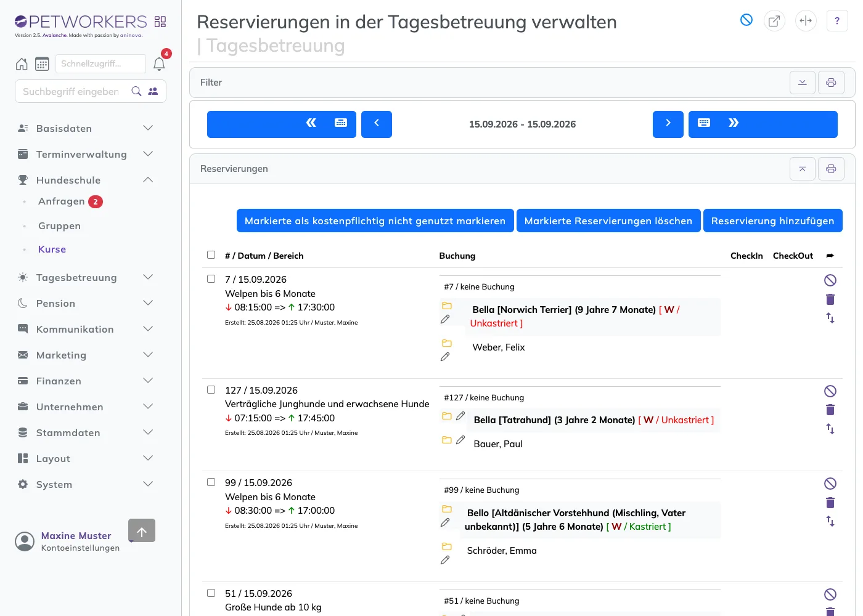Select reservation 127 checkbox
The image size is (863, 616).
pyautogui.click(x=211, y=389)
